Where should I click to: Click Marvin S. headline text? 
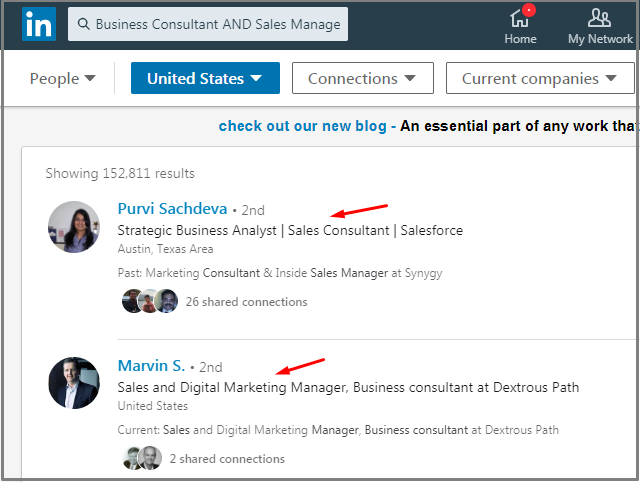[348, 387]
